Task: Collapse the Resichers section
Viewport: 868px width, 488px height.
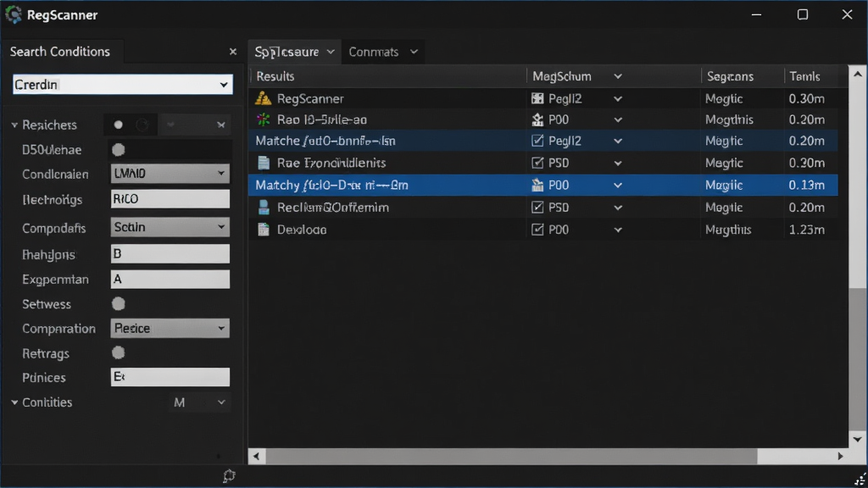Action: click(x=14, y=125)
